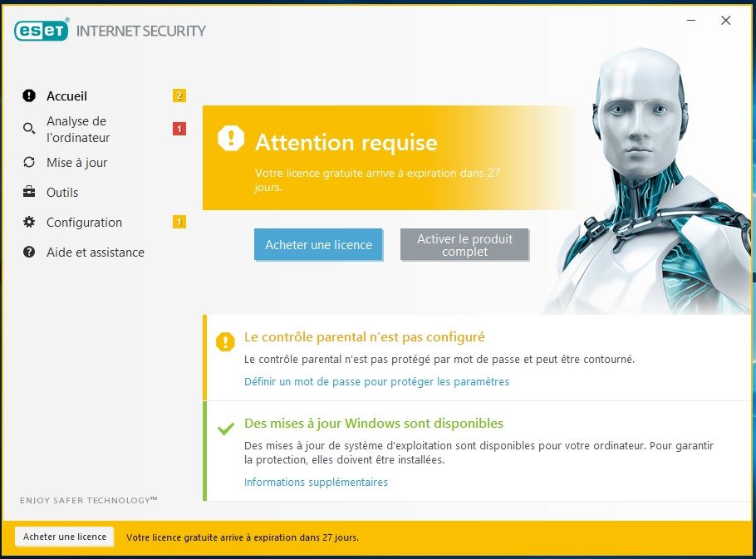Click the warning icon in Attention requise banner
Screen dimensions: 756x559
click(231, 139)
